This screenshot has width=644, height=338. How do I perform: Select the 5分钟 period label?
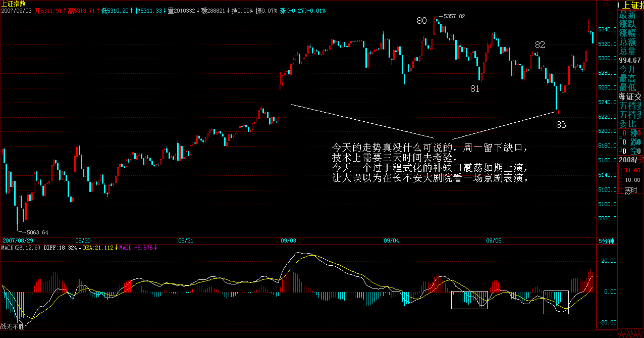click(607, 241)
